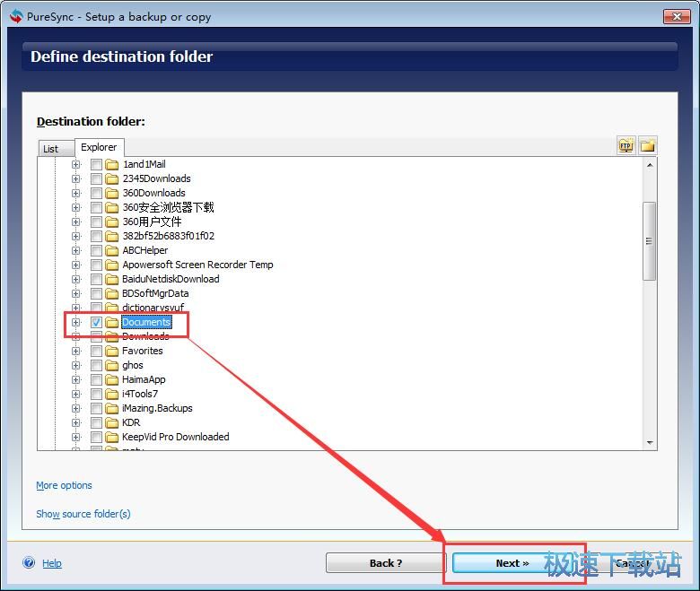Select the 382bf52b6883f01f02 folder name
700x591 pixels.
(x=169, y=236)
